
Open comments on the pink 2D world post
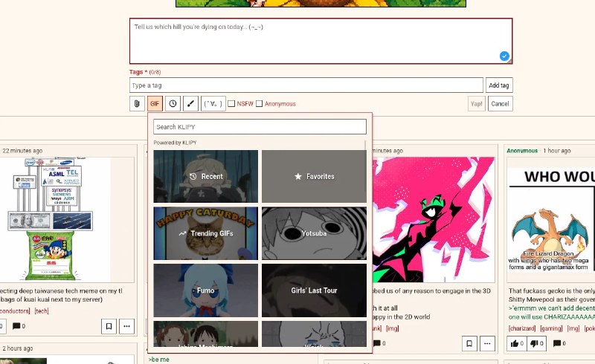click(x=379, y=343)
